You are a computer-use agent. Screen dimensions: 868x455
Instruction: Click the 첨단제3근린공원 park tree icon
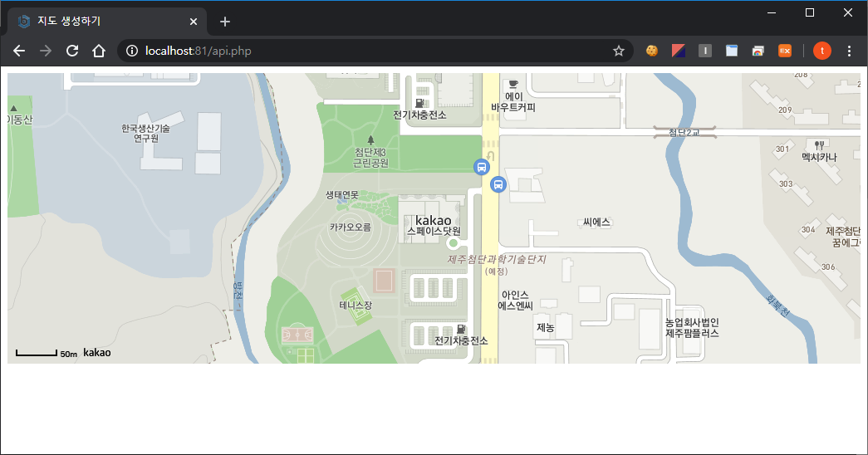pyautogui.click(x=371, y=140)
